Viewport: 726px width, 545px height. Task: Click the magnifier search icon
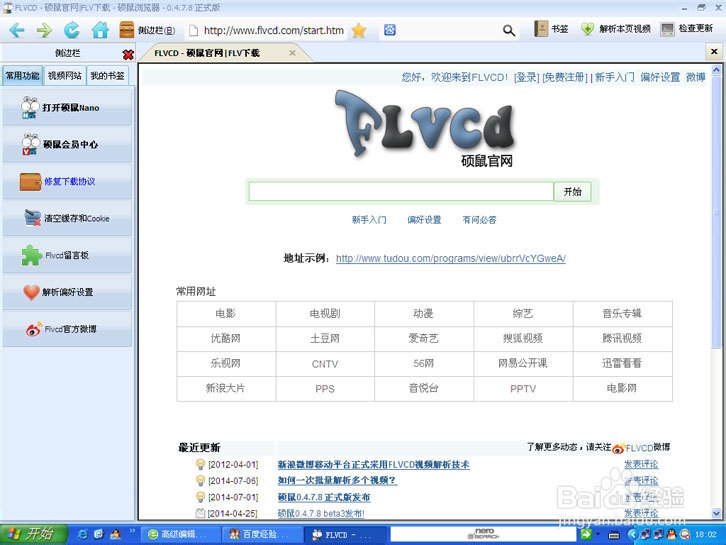(509, 31)
